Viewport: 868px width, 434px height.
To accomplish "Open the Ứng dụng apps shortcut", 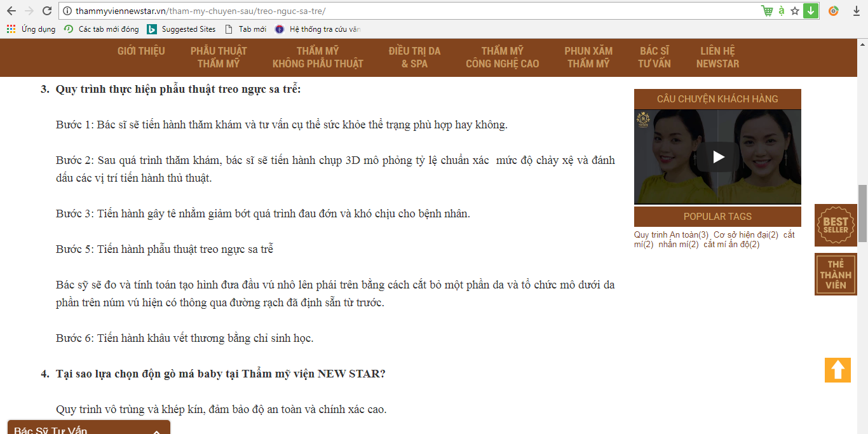I will 31,29.
